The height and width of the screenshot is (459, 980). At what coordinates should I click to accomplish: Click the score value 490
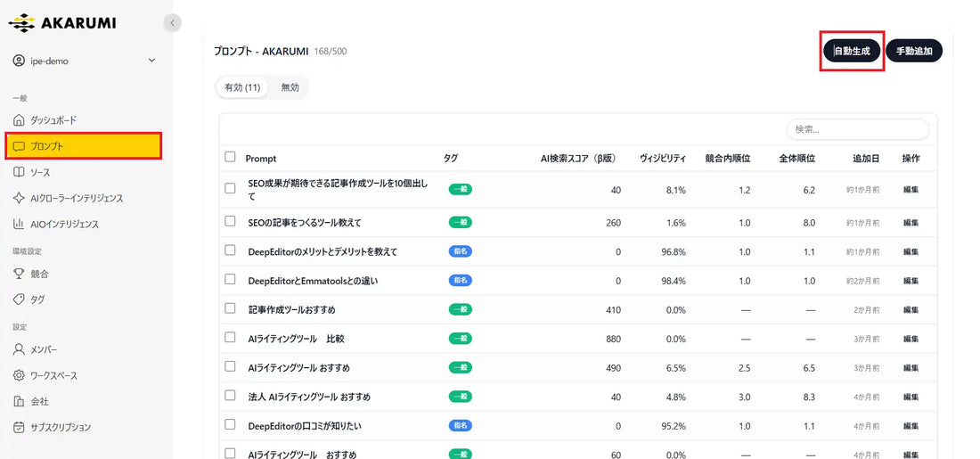click(613, 368)
